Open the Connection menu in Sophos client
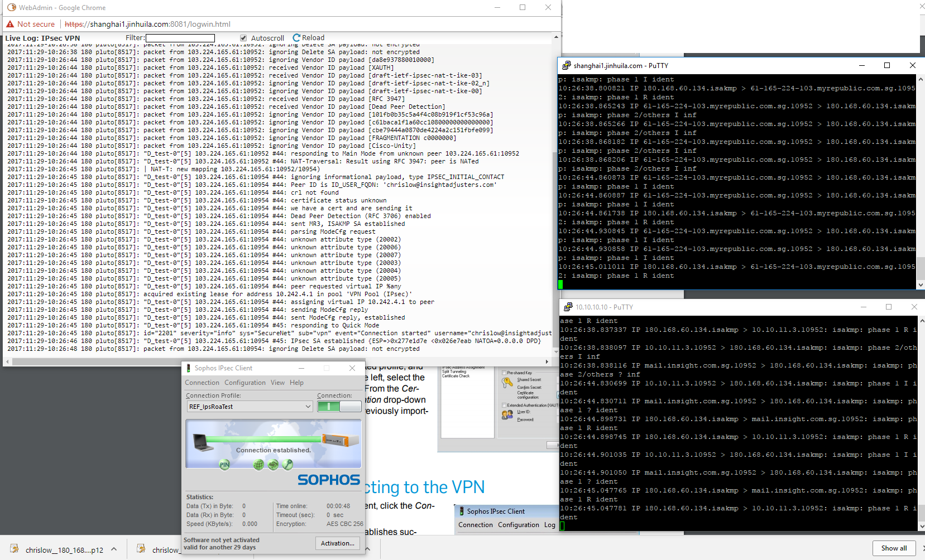 pyautogui.click(x=202, y=383)
